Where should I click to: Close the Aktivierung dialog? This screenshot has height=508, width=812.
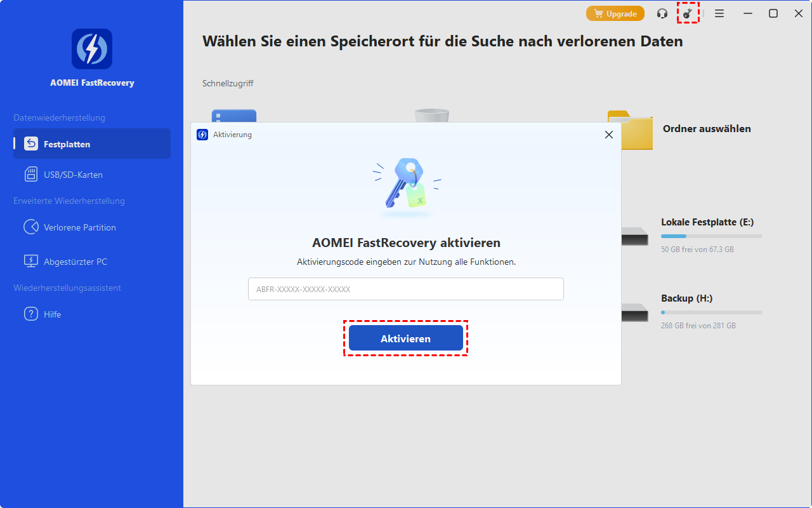[x=609, y=135]
